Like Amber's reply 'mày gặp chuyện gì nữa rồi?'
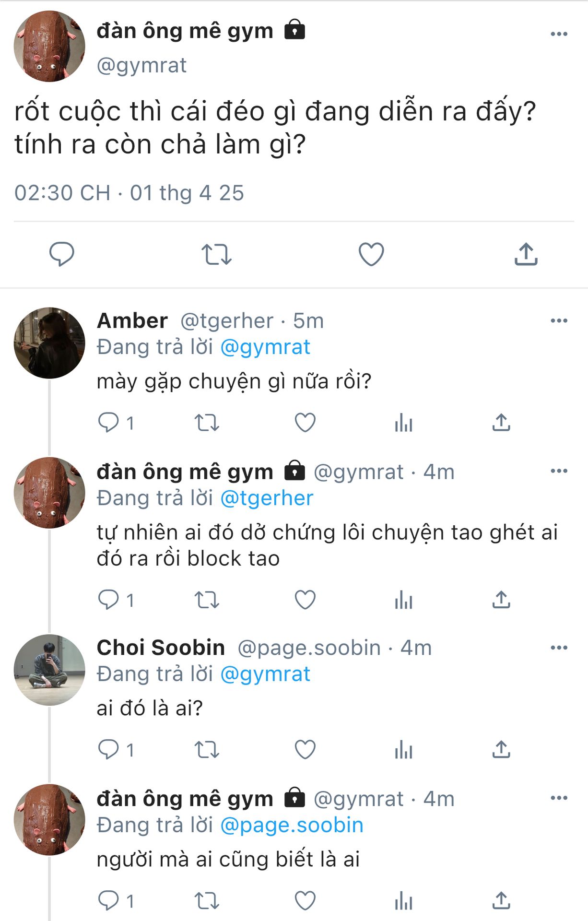 click(305, 423)
